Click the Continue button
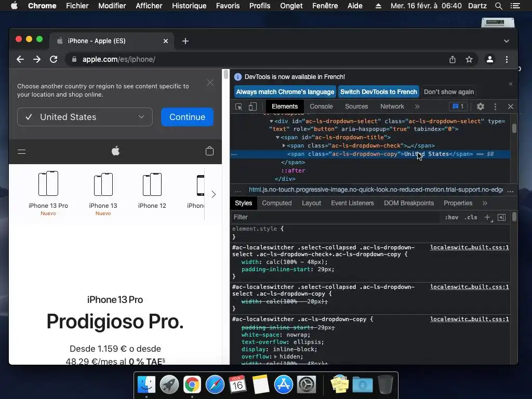Image resolution: width=532 pixels, height=399 pixels. [x=187, y=117]
